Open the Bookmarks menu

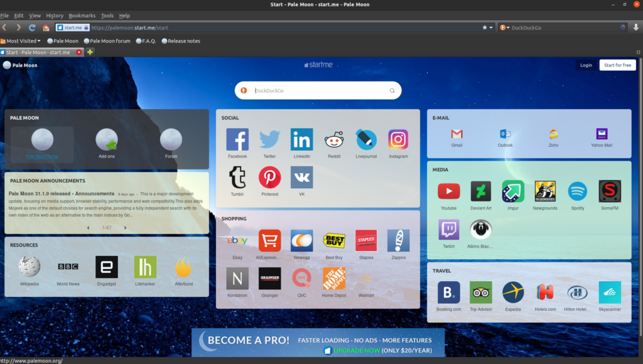point(82,16)
